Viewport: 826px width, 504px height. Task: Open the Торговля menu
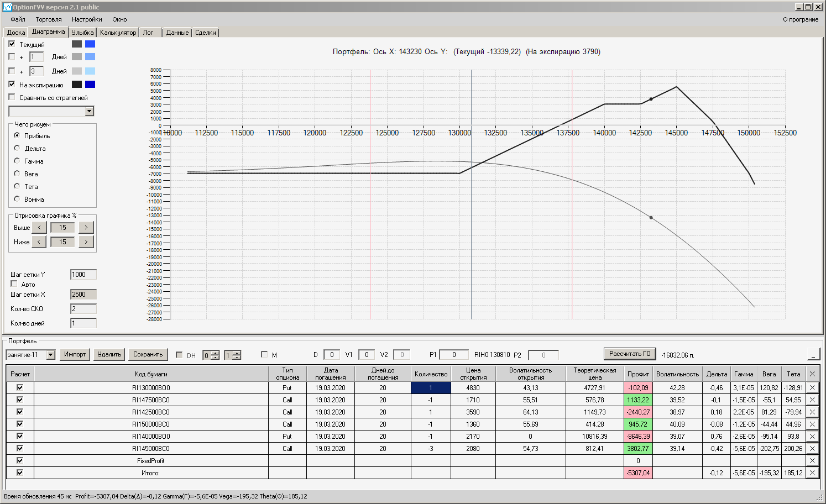click(49, 19)
